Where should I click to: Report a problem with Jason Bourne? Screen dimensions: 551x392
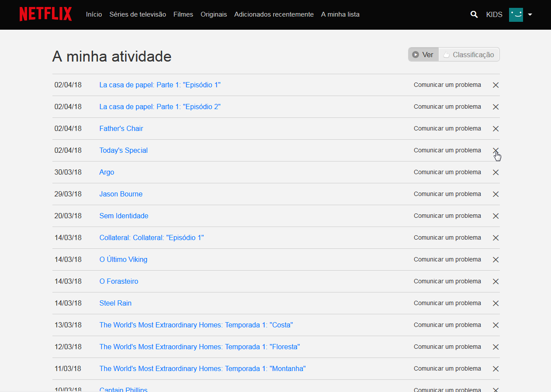pos(447,194)
